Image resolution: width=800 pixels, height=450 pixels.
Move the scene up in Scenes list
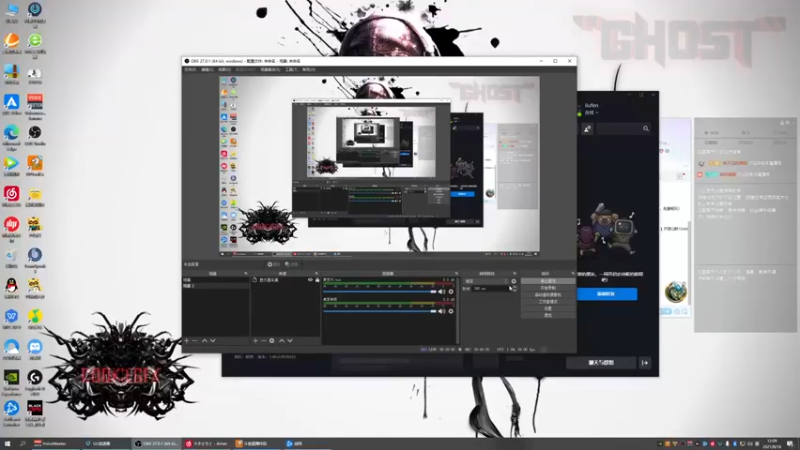pyautogui.click(x=205, y=340)
